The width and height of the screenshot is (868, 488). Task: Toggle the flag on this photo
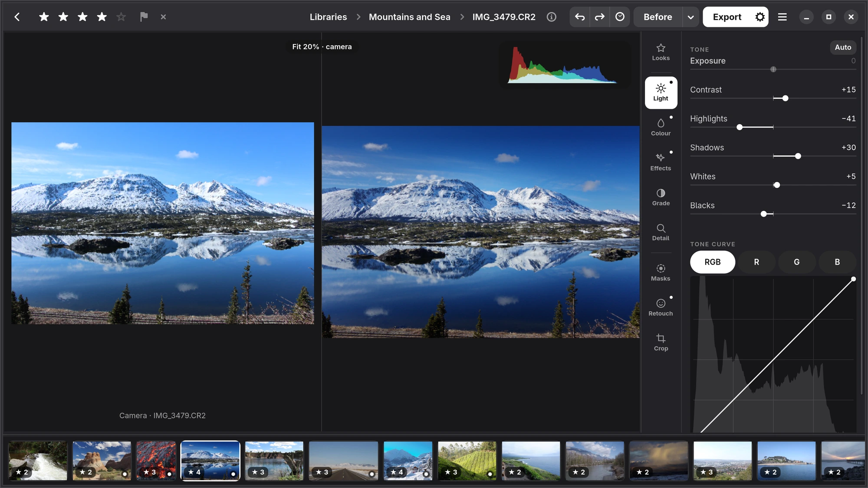tap(144, 17)
